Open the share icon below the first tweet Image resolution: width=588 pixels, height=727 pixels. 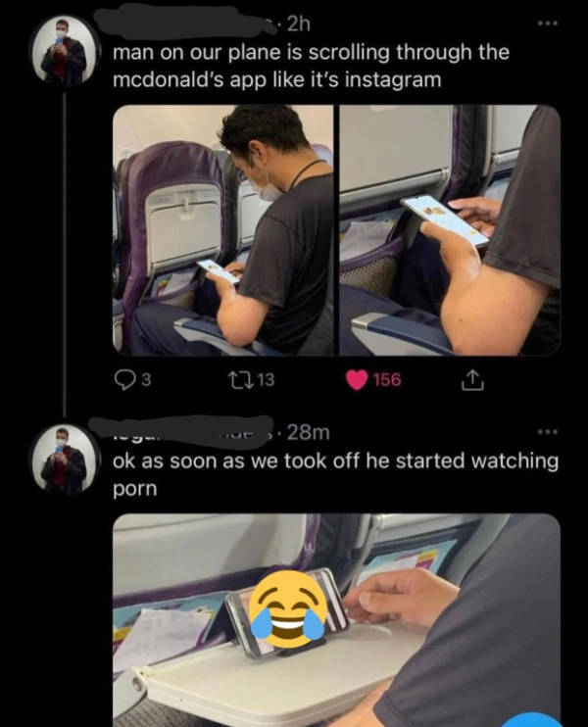(472, 380)
